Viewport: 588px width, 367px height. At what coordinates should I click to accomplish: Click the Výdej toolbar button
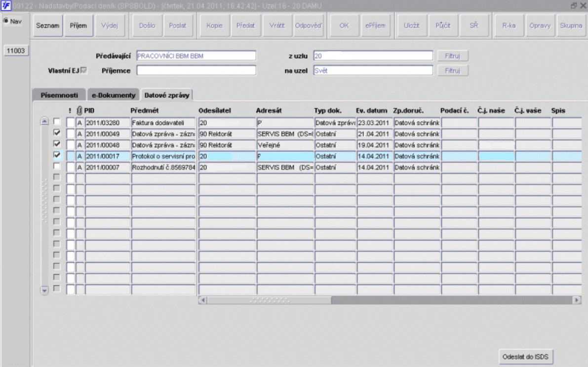(x=110, y=26)
